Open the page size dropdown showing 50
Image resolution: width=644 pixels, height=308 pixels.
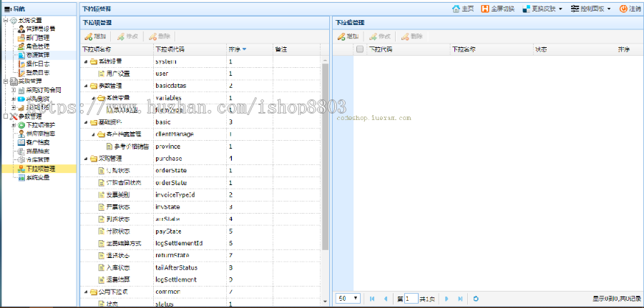pyautogui.click(x=348, y=299)
